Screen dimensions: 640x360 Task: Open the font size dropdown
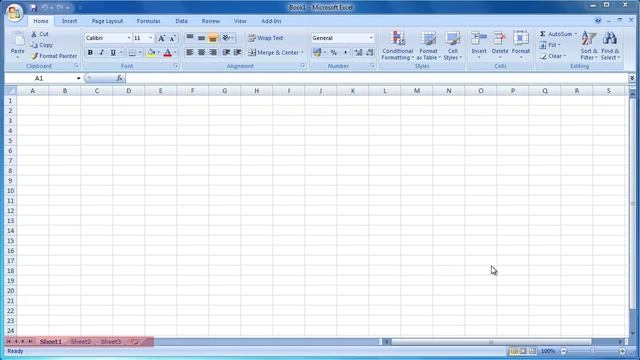tap(150, 38)
